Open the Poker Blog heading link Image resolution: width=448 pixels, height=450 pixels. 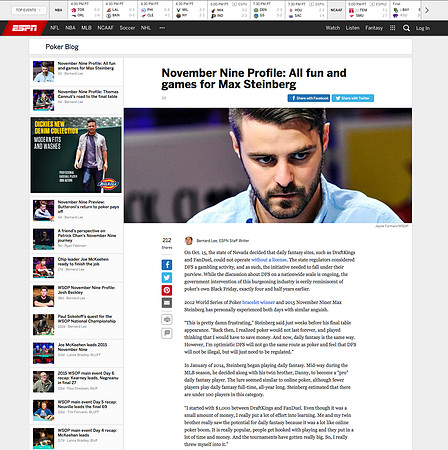tap(62, 47)
